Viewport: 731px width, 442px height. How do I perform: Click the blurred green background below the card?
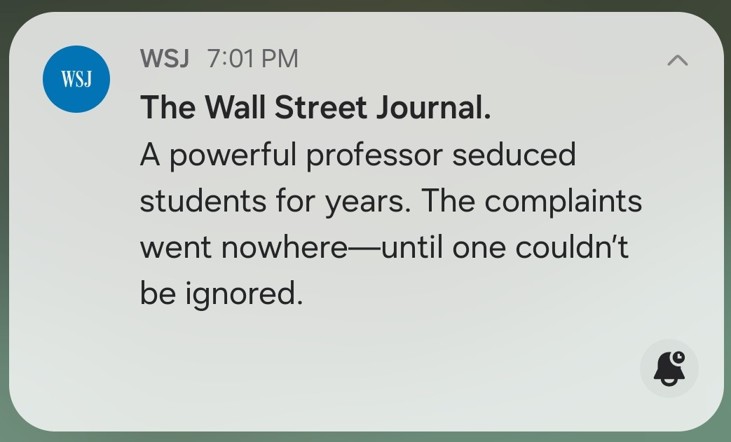(365, 436)
